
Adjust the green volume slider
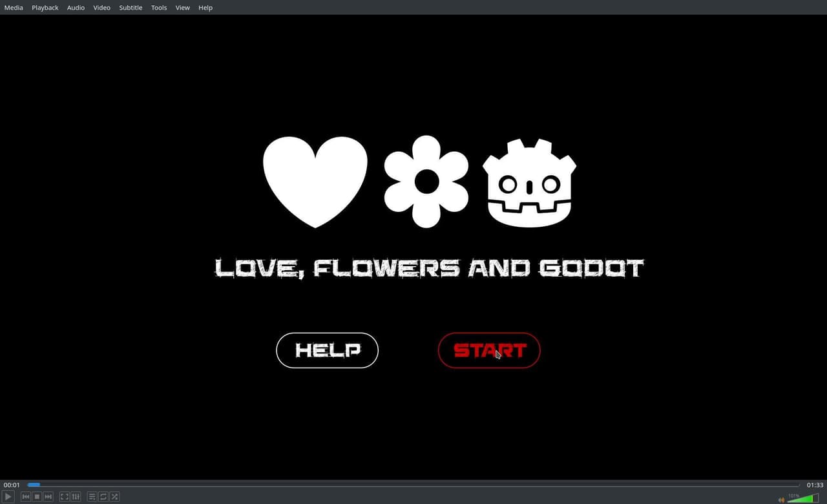click(803, 498)
